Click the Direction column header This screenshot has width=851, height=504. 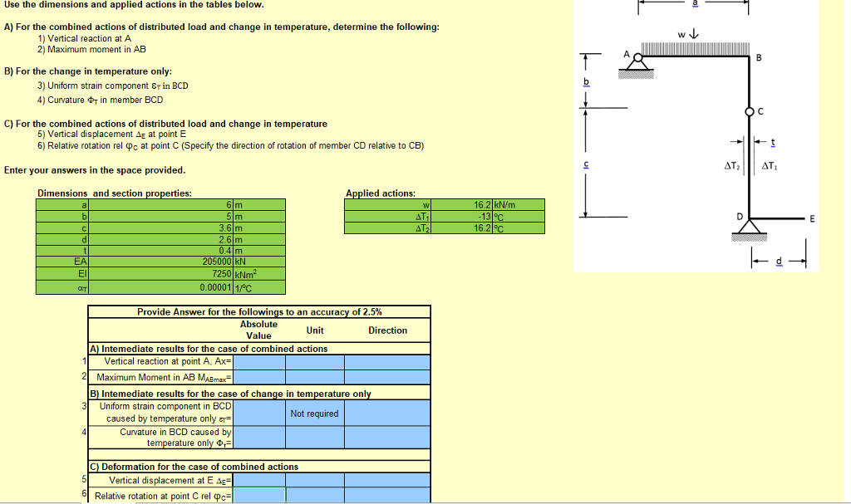pos(387,331)
